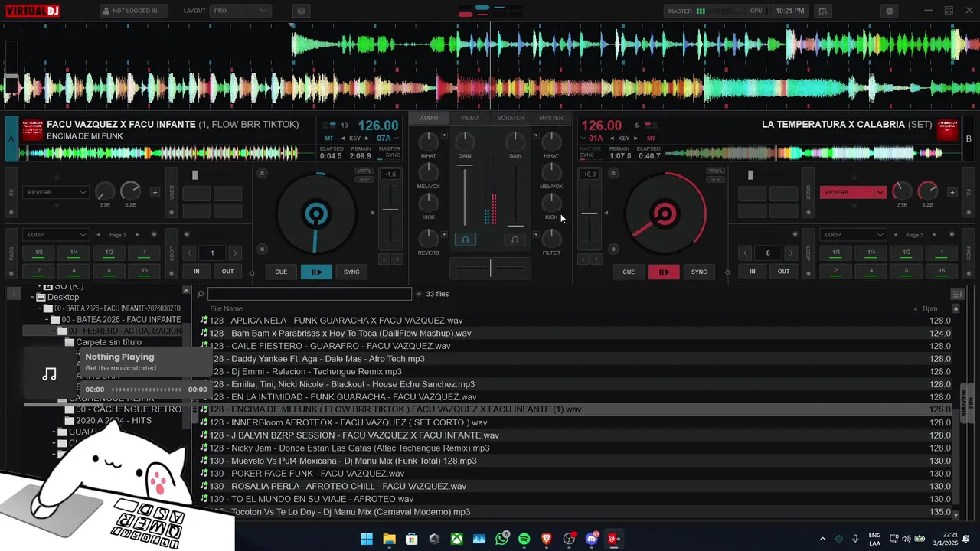Click the search magnifier icon

201,294
